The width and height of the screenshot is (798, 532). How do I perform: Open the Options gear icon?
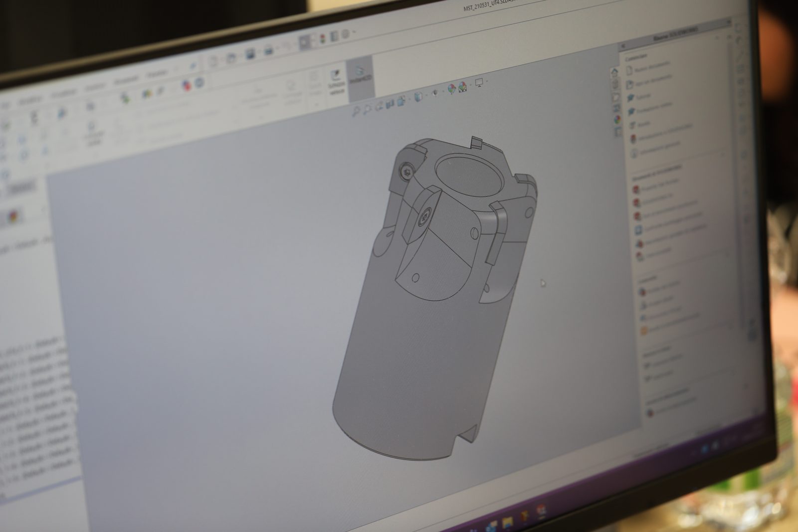[x=346, y=34]
